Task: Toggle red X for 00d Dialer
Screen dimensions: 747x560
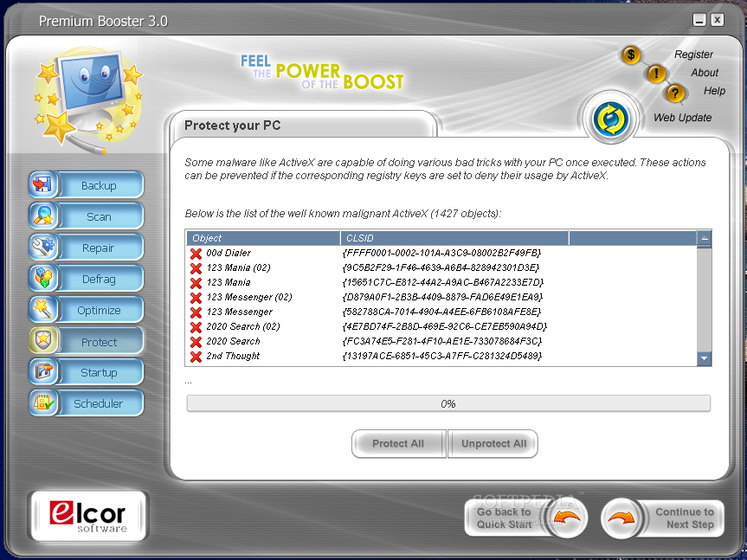Action: (196, 254)
